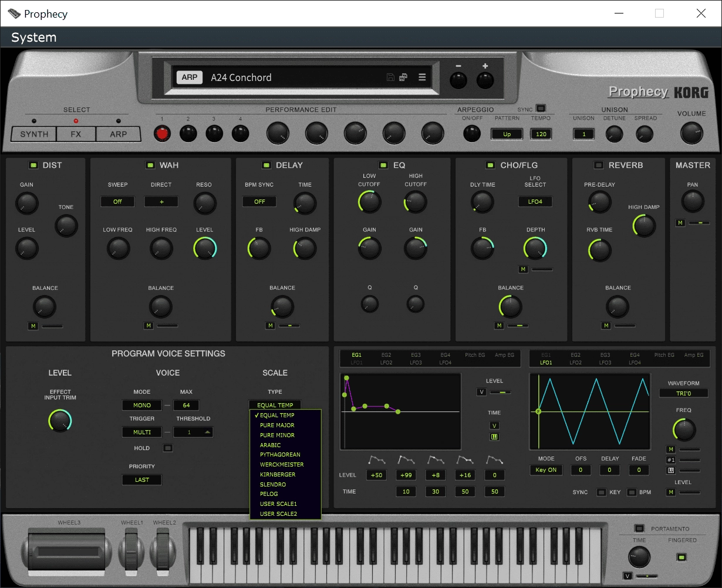The height and width of the screenshot is (588, 722).
Task: Open the voice MODE MONO dropdown
Action: (x=142, y=405)
